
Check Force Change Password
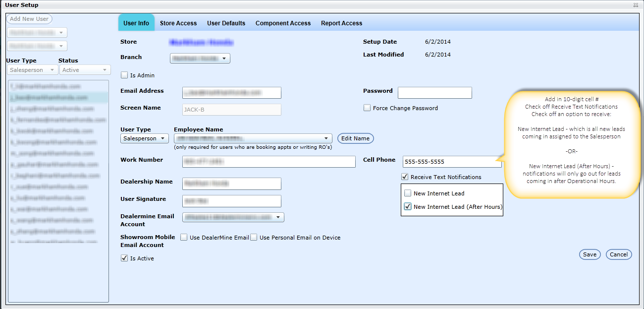tap(367, 108)
